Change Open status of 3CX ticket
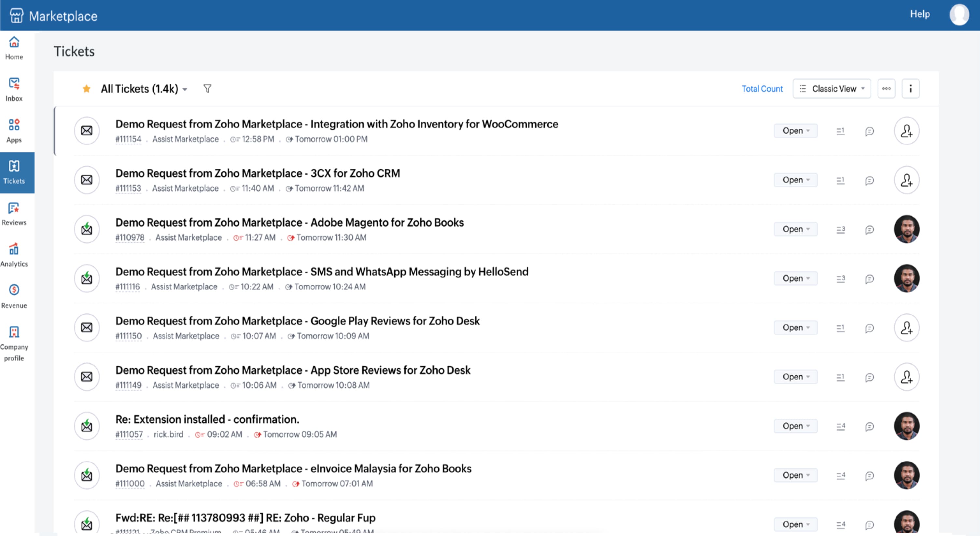The width and height of the screenshot is (980, 536). point(795,180)
